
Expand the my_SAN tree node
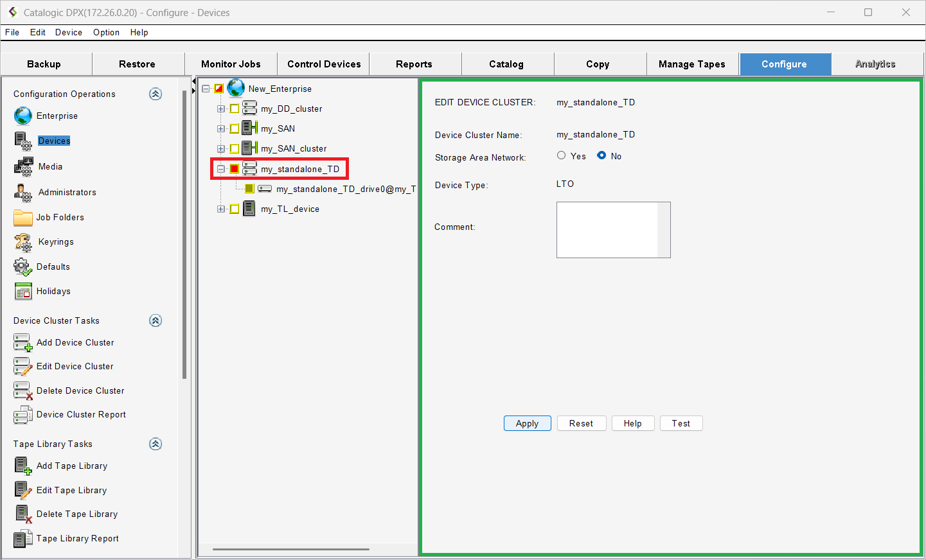(221, 129)
